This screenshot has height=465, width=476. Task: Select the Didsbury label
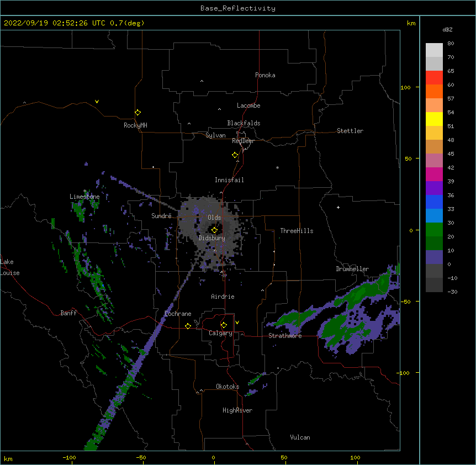click(212, 238)
